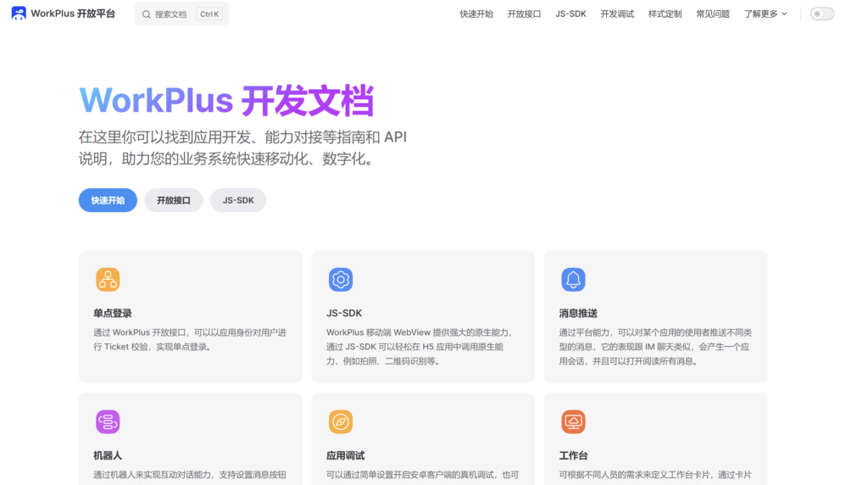Open 常见问题 in the navigation bar
The image size is (868, 485).
pyautogui.click(x=713, y=14)
